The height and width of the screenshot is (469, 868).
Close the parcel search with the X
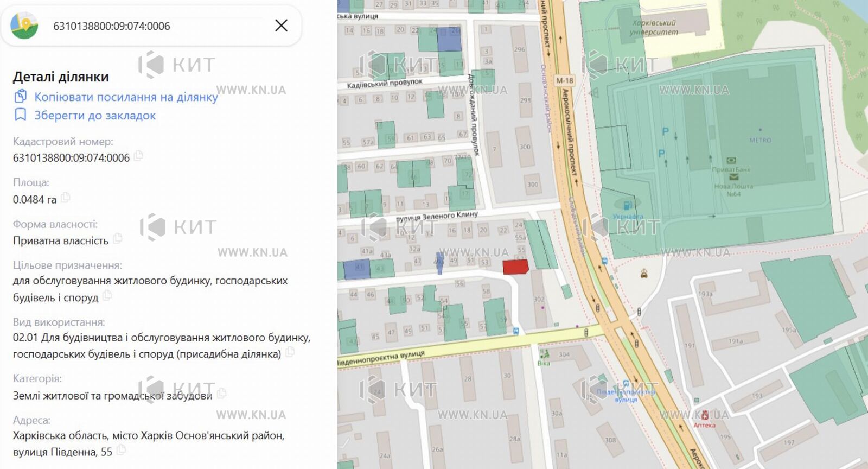[281, 26]
